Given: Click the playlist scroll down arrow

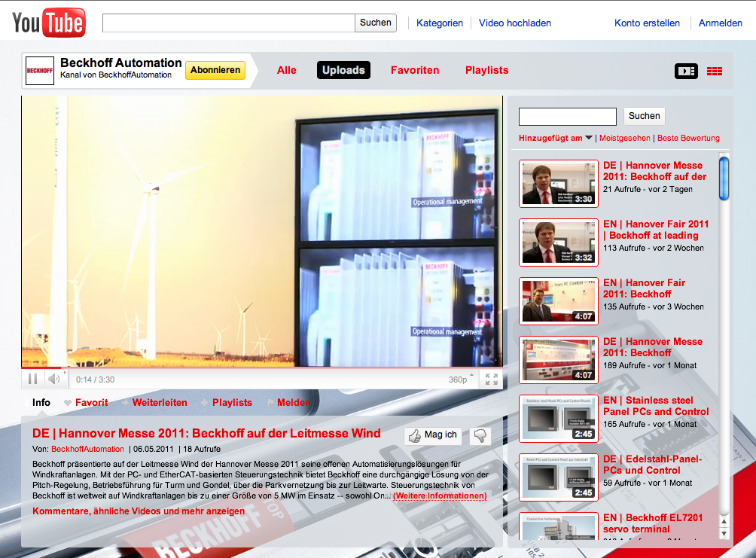Looking at the screenshot, I should 724,534.
